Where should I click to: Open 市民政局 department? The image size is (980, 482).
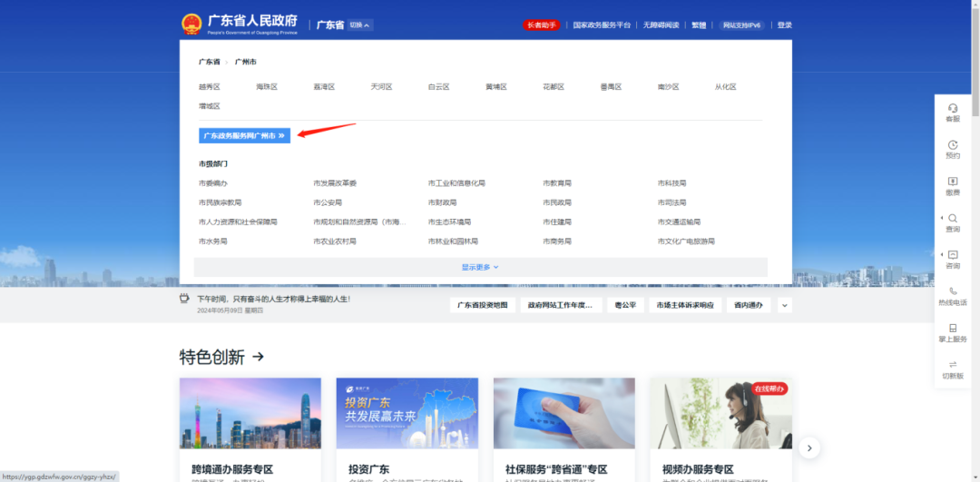click(557, 202)
